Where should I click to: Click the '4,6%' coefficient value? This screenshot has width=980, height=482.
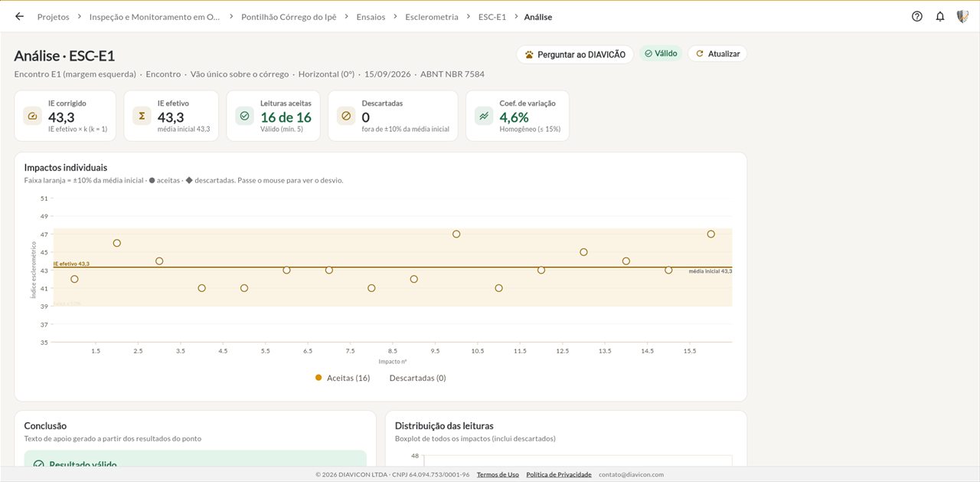click(x=514, y=117)
